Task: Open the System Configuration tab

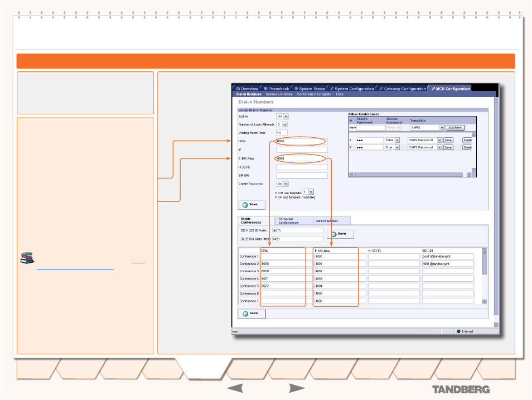Action: (x=352, y=89)
